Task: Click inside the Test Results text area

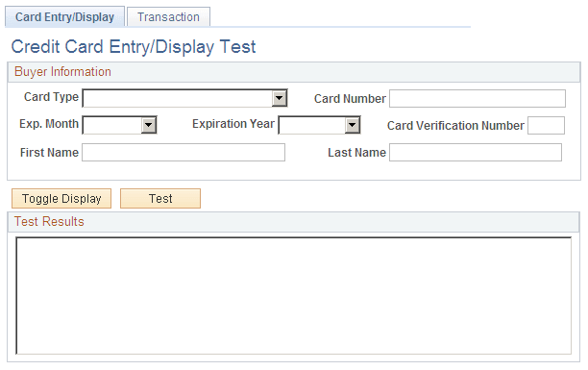Action: point(294,296)
